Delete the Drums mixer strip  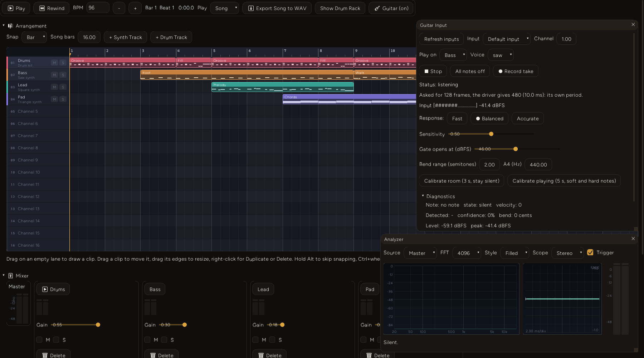[53, 354]
